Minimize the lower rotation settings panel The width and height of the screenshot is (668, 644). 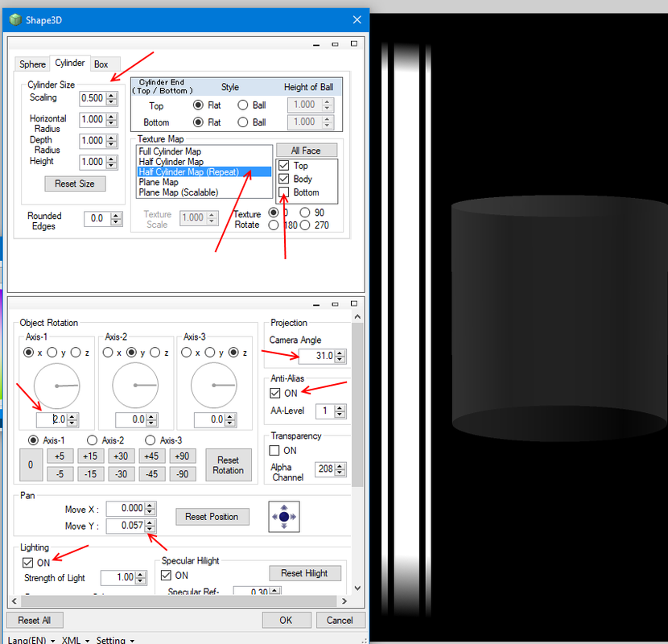point(316,303)
